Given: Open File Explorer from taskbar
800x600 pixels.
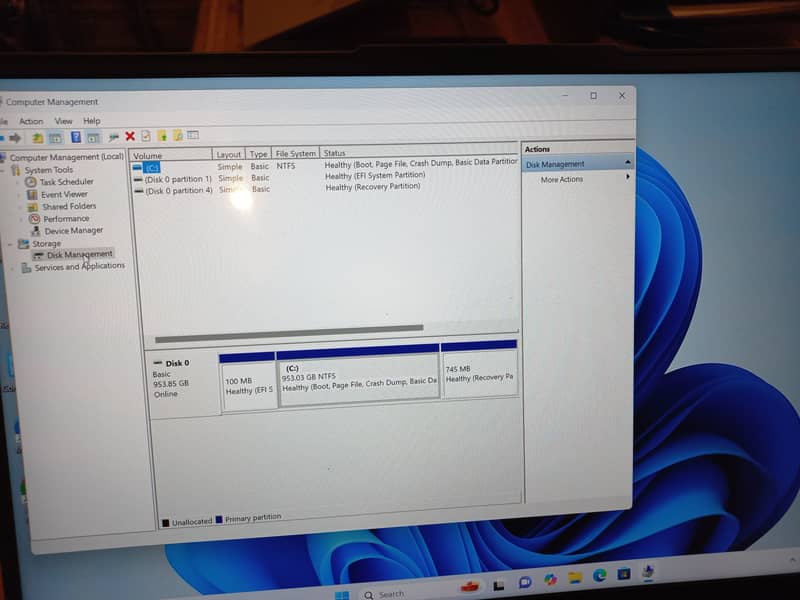Looking at the screenshot, I should [x=575, y=578].
